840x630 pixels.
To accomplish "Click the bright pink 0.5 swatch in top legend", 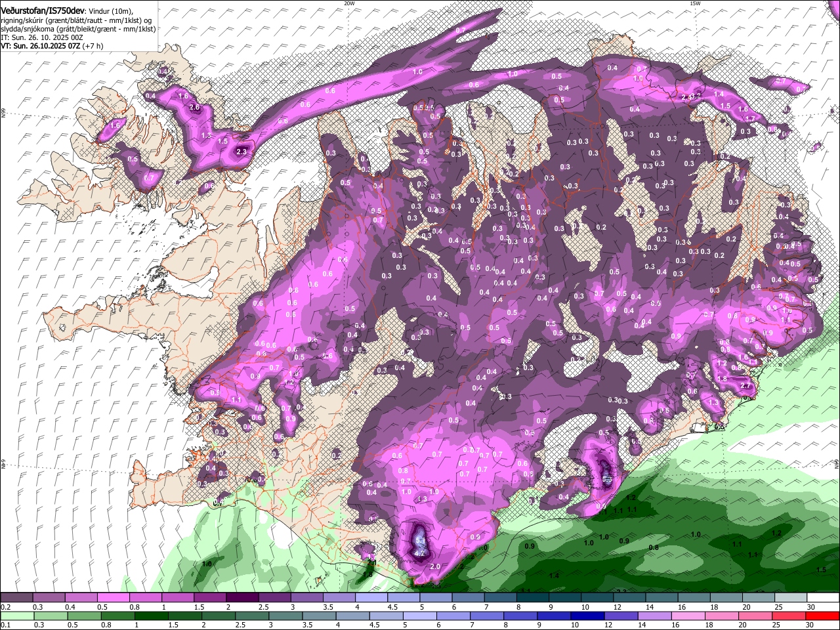I will click(x=113, y=598).
